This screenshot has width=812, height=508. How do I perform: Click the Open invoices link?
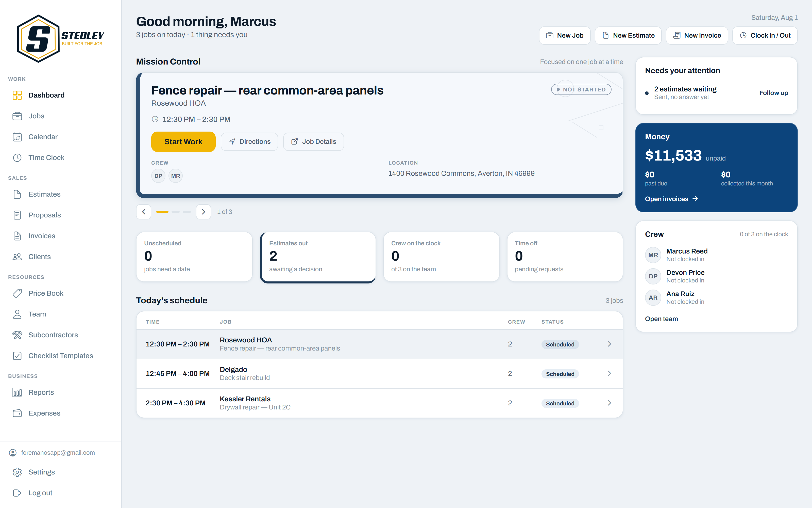[x=671, y=199]
